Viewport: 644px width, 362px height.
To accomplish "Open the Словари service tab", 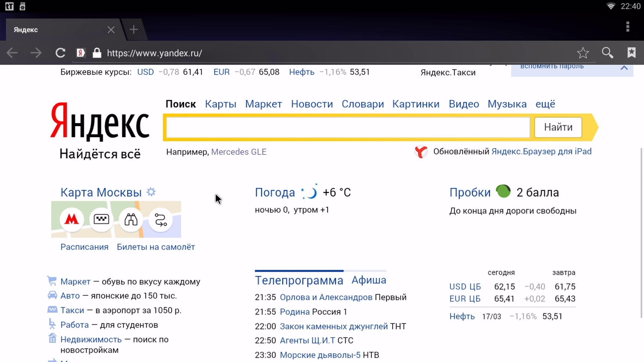I will coord(363,104).
